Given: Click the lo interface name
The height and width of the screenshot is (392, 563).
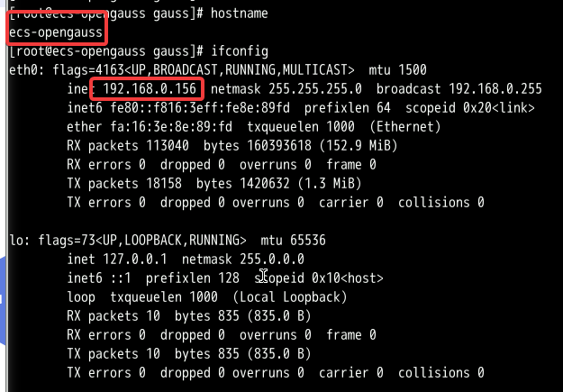Looking at the screenshot, I should pyautogui.click(x=14, y=241).
